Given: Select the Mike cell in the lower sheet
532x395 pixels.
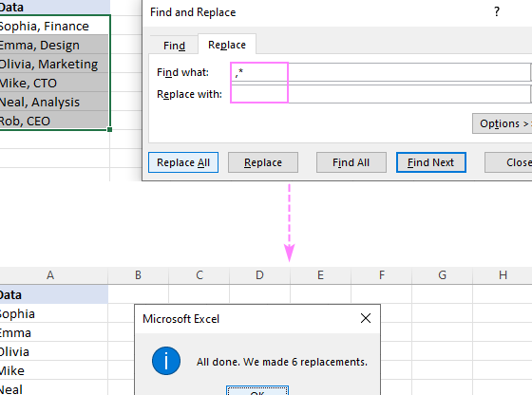Looking at the screenshot, I should 54,370.
